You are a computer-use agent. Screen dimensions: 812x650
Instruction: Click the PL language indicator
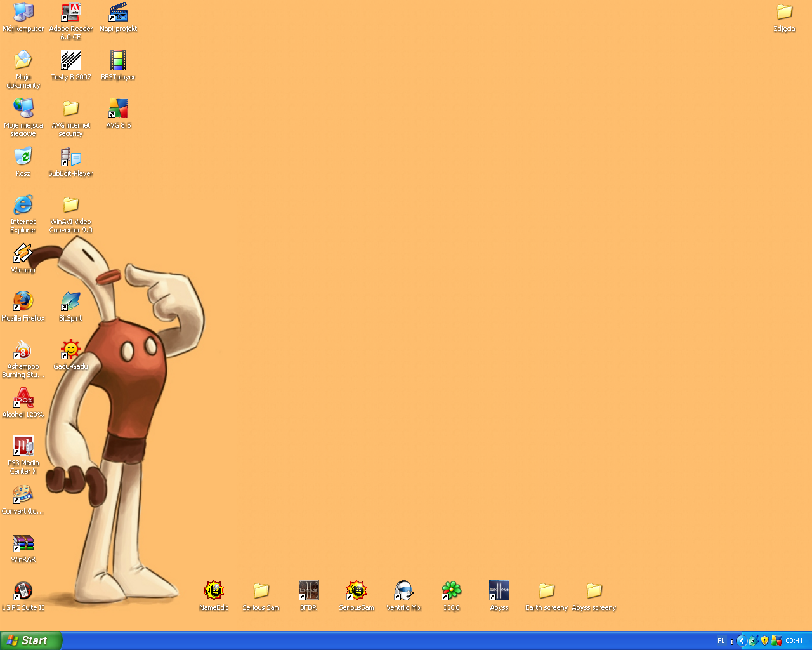721,640
